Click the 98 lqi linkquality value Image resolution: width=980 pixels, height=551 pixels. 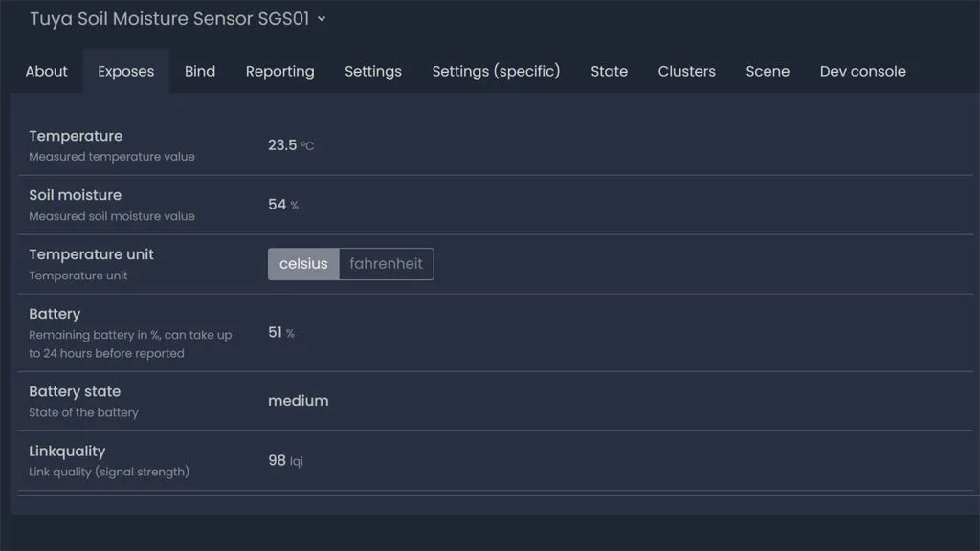pos(285,460)
